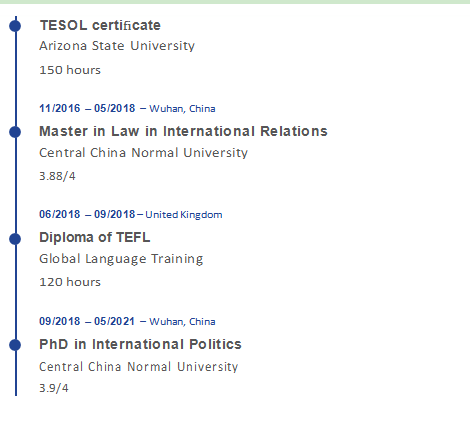Click the timeline dot beside PhD in International Politics
470x425 pixels.
point(15,345)
